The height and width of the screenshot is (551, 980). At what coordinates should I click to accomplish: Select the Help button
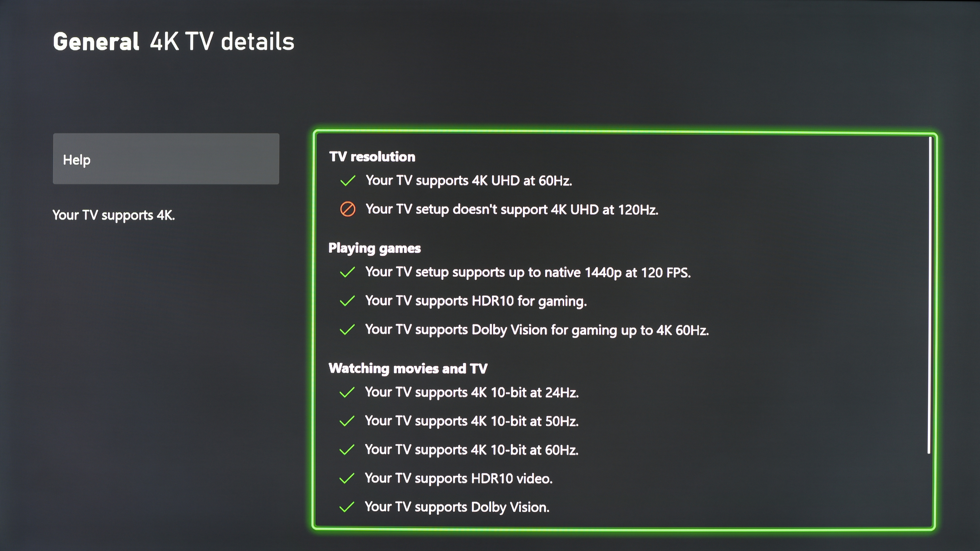point(166,159)
